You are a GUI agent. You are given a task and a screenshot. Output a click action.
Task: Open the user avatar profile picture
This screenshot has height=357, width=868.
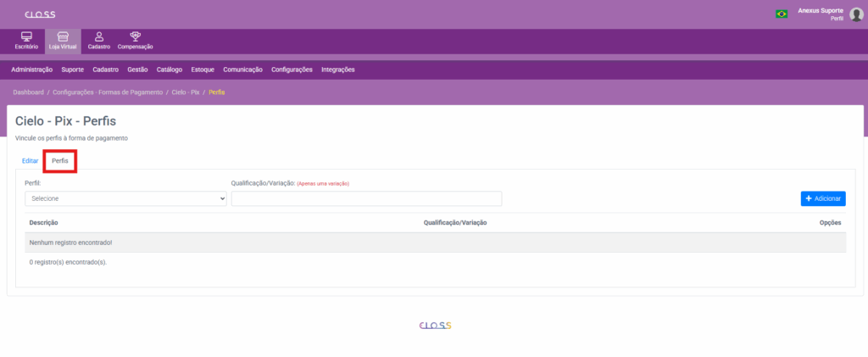tap(856, 14)
